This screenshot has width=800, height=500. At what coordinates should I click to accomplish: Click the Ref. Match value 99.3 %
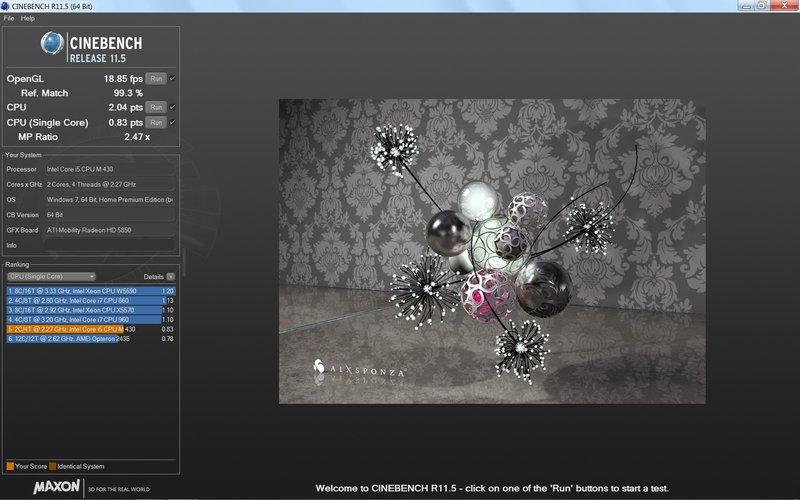tap(128, 93)
